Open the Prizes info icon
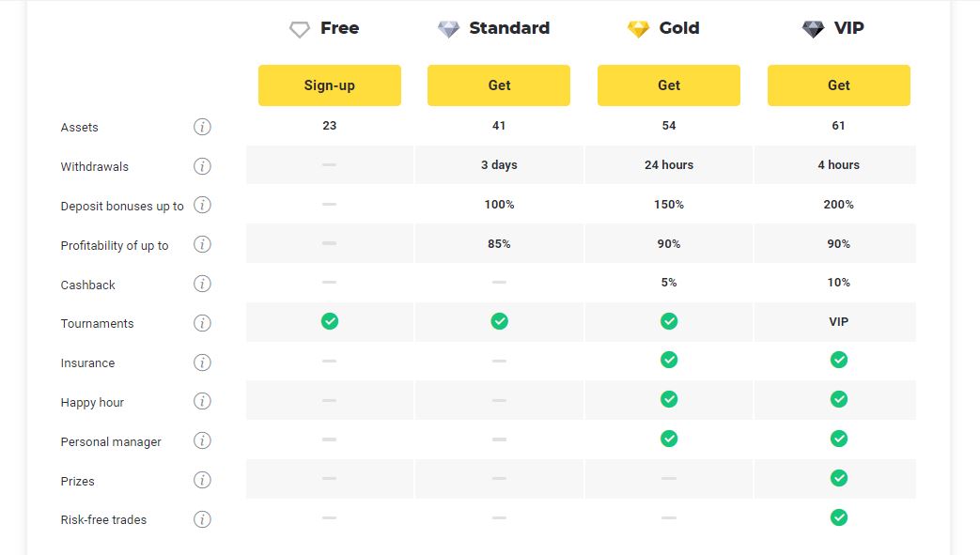This screenshot has height=555, width=980. (x=202, y=480)
